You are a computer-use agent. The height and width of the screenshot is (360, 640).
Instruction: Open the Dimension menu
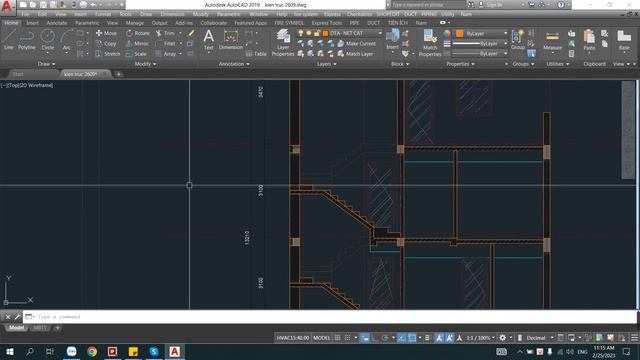pos(172,14)
